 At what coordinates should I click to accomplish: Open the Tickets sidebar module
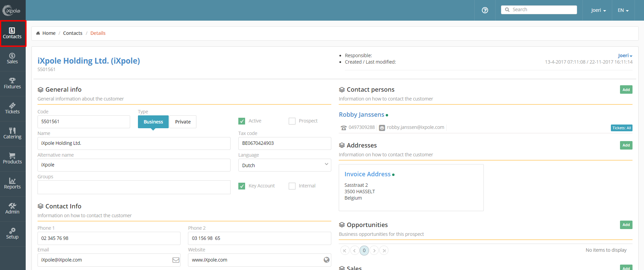13,109
